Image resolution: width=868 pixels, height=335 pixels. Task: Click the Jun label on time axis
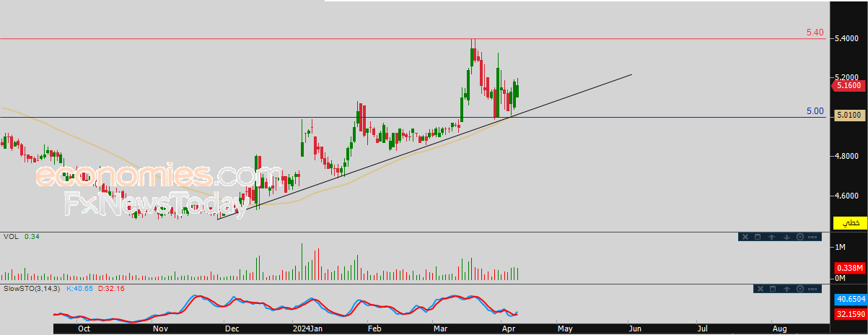pos(635,329)
